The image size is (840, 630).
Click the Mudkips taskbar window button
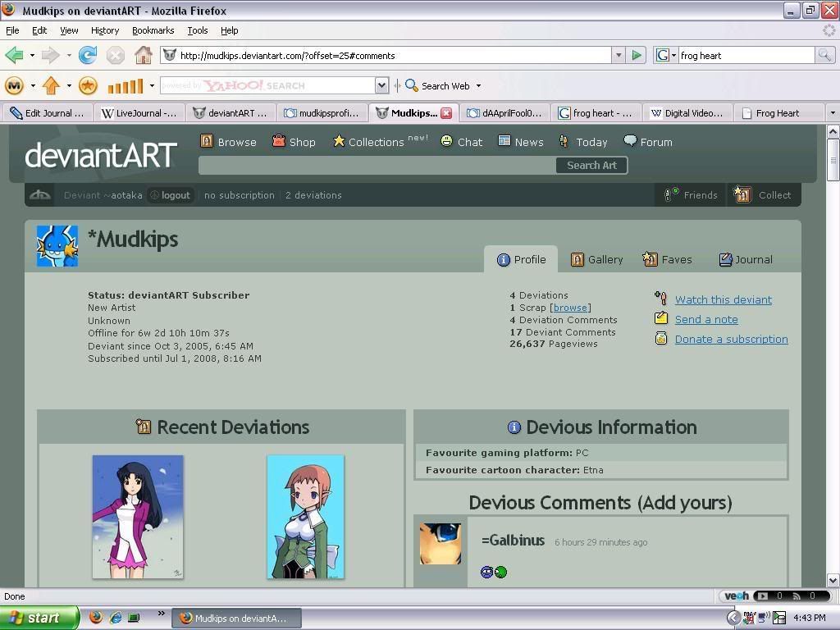(x=236, y=619)
